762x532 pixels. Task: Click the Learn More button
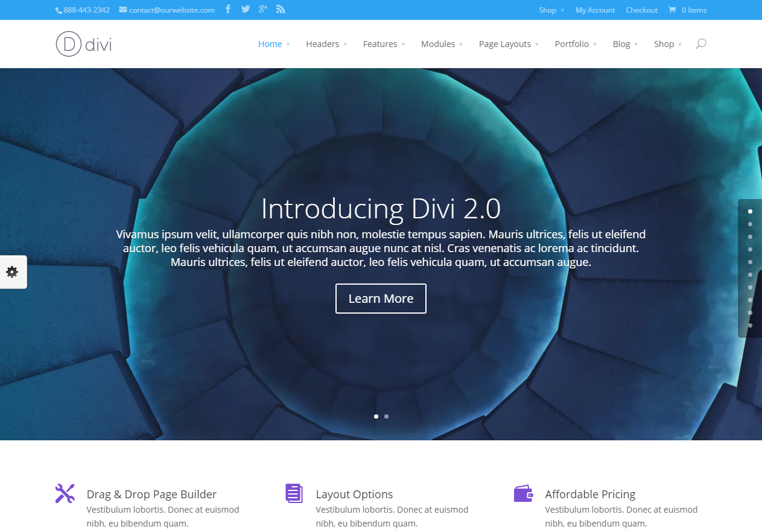pyautogui.click(x=381, y=299)
